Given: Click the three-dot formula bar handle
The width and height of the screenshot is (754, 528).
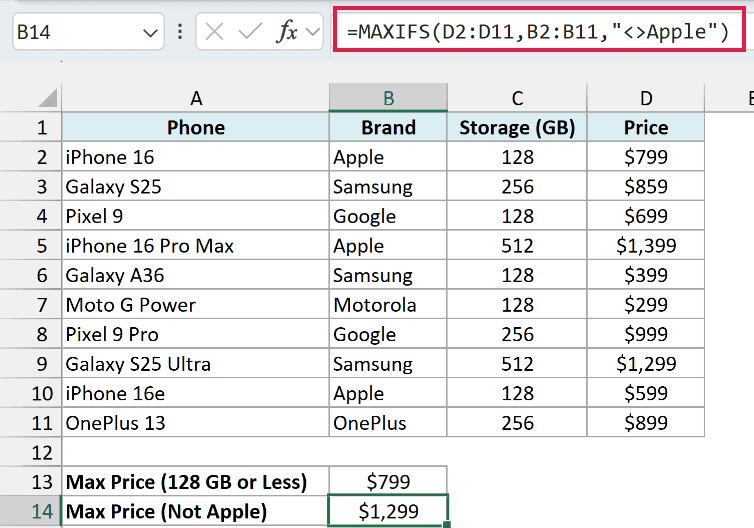Looking at the screenshot, I should [180, 32].
